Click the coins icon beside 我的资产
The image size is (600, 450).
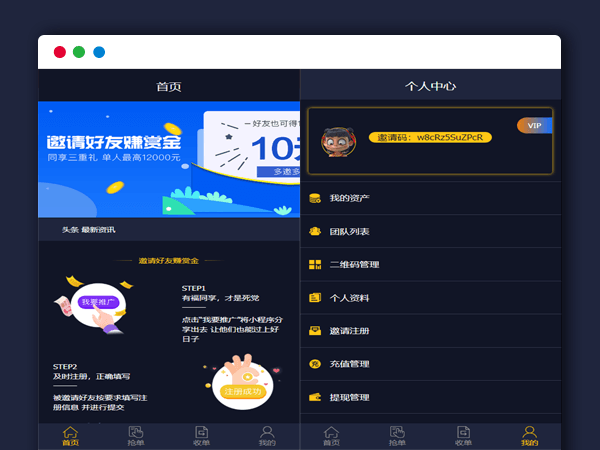314,198
